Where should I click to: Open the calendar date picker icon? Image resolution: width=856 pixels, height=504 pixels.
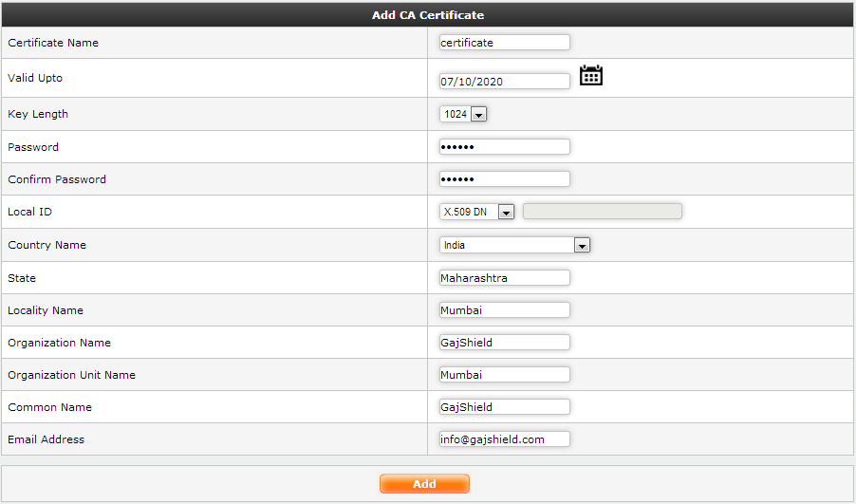pyautogui.click(x=591, y=76)
